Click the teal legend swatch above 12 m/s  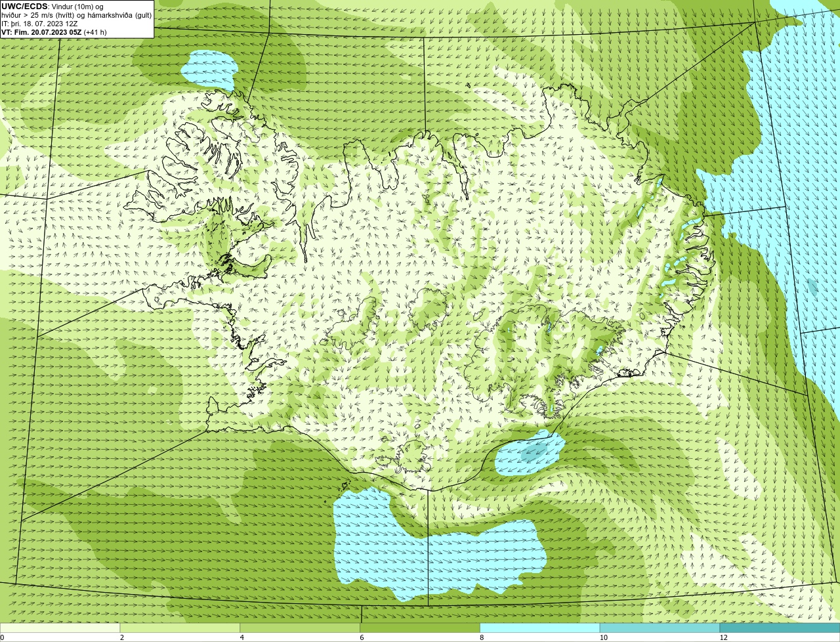coord(780,628)
